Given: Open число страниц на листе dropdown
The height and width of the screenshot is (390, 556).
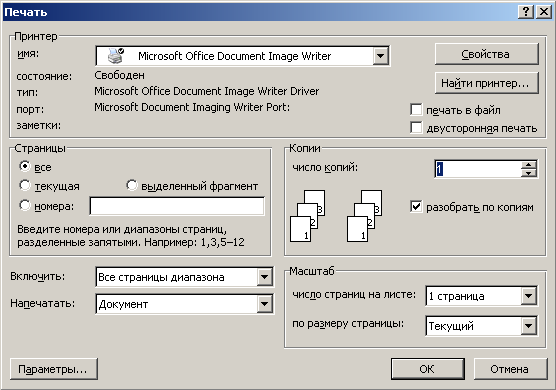Looking at the screenshot, I should [528, 296].
